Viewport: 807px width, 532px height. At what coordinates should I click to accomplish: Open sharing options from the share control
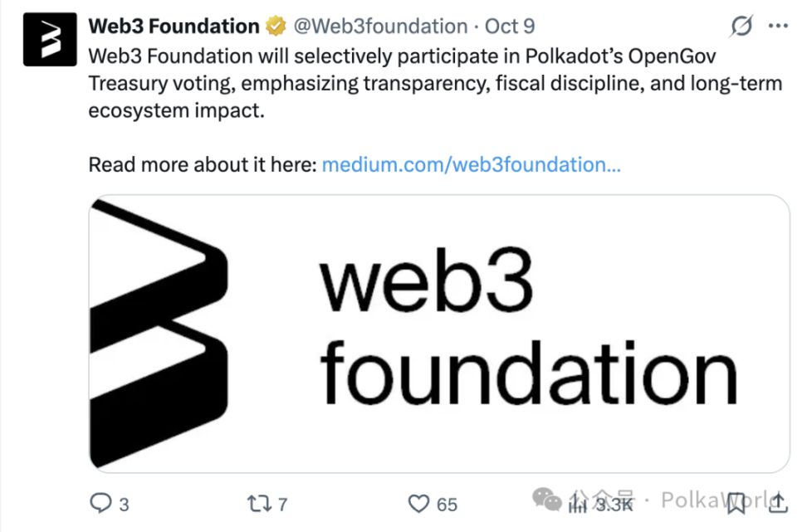click(778, 503)
